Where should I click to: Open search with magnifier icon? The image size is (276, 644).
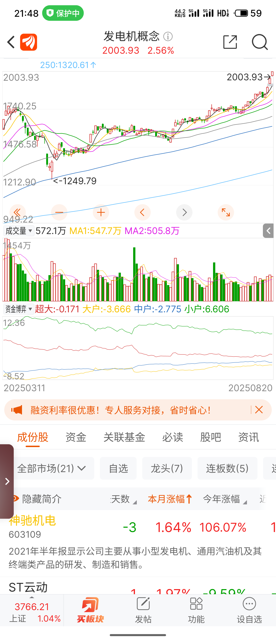pos(260,42)
